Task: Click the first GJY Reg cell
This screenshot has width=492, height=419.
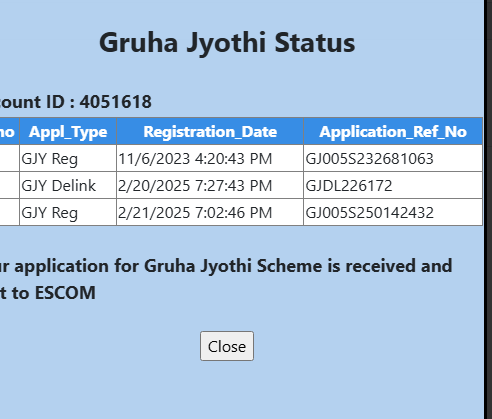Action: click(68, 158)
